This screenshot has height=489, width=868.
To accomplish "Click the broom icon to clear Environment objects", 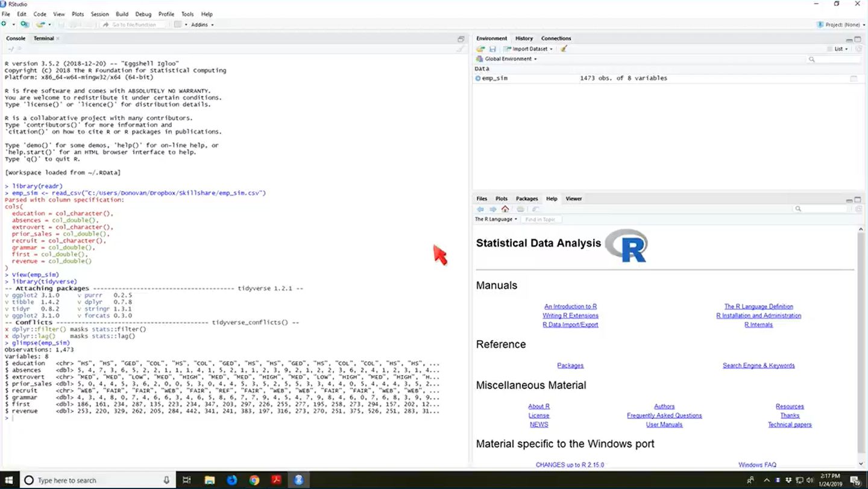I will [563, 49].
